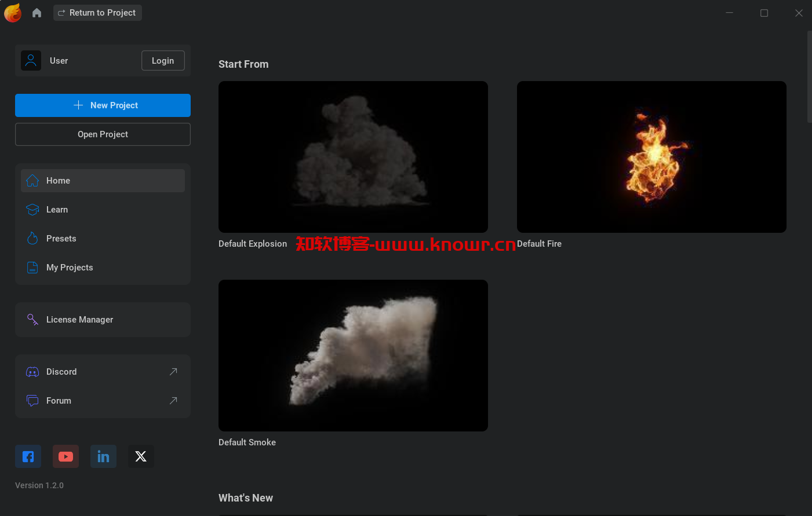Image resolution: width=812 pixels, height=516 pixels.
Task: Open the X (Twitter) social icon
Action: tap(141, 456)
